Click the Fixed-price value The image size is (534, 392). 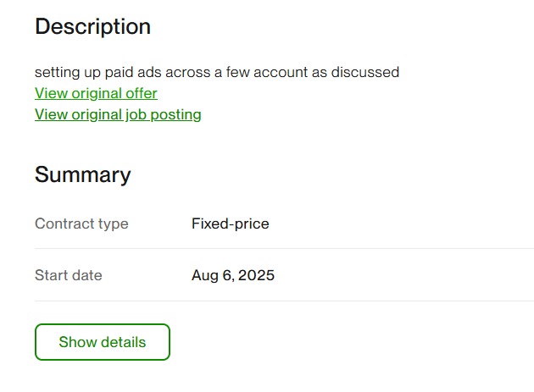tap(230, 224)
